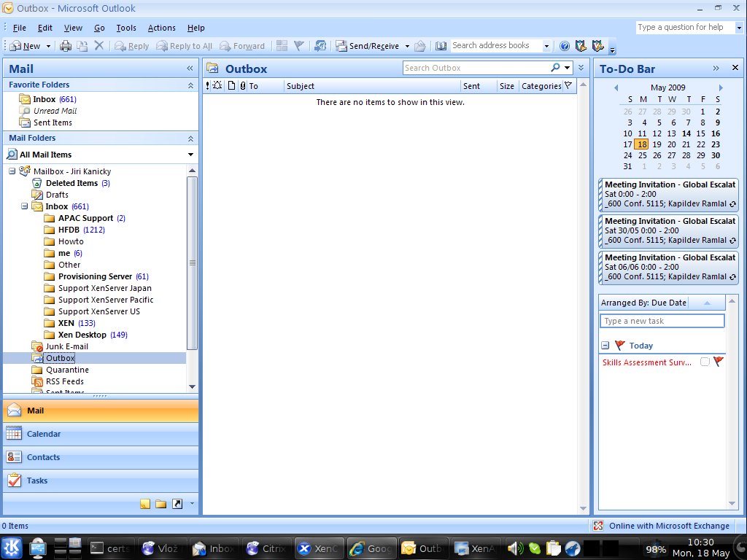This screenshot has width=747, height=560.
Task: Click the Reply to All toolbar button
Action: pyautogui.click(x=185, y=46)
